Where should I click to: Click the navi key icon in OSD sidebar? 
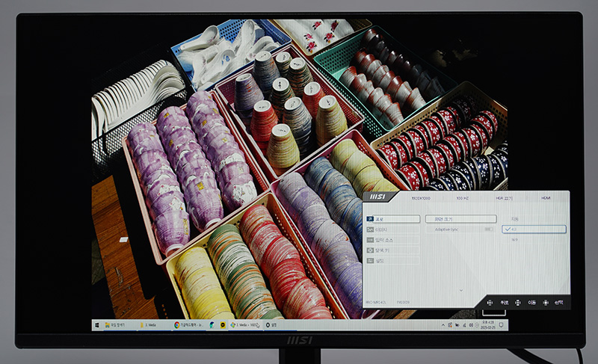click(370, 250)
